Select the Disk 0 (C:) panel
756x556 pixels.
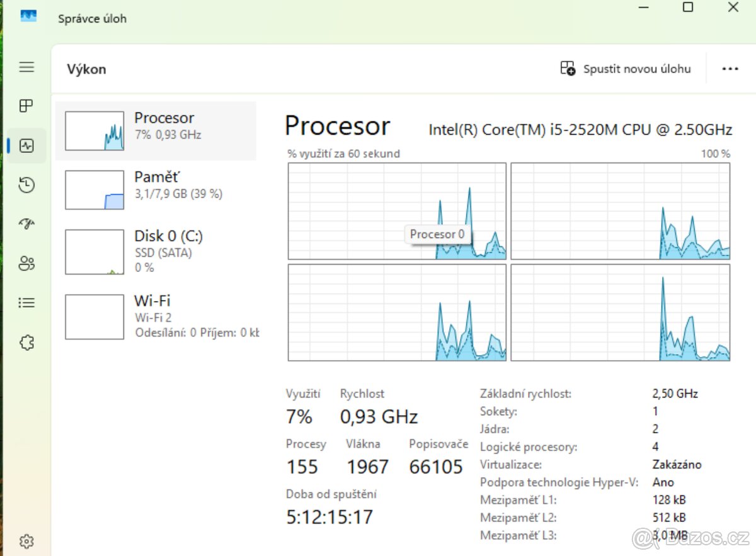pos(156,251)
